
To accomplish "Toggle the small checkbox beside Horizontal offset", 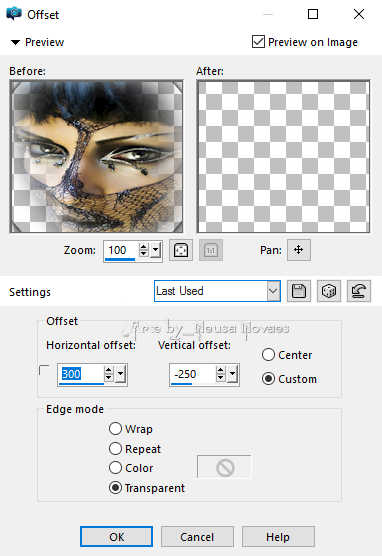I will point(44,370).
